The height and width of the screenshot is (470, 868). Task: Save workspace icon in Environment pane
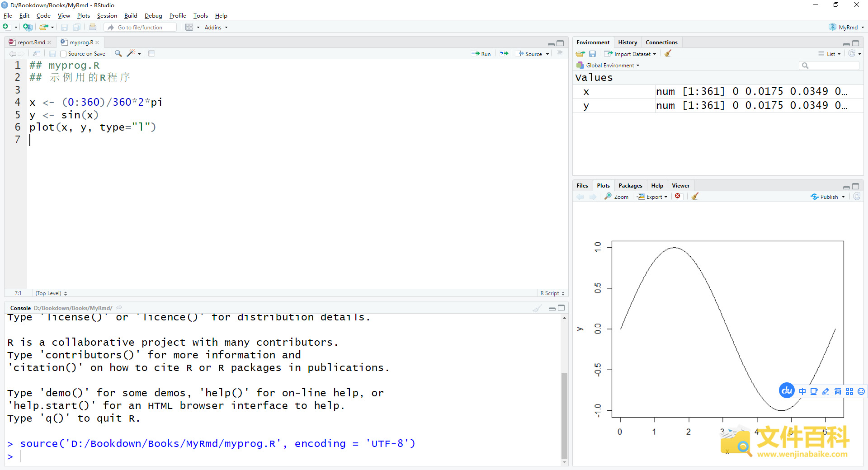pos(592,54)
